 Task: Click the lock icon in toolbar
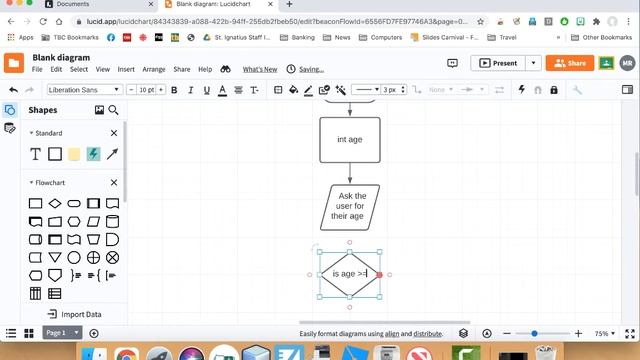[x=553, y=90]
